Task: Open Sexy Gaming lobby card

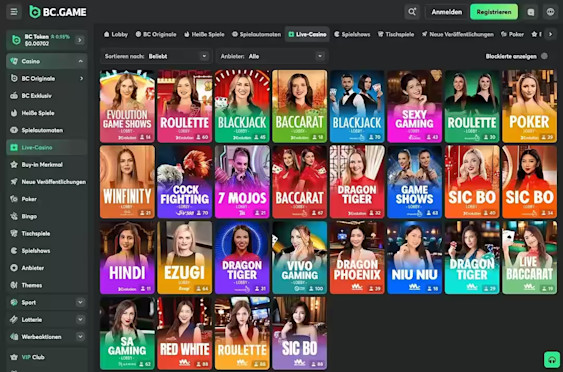Action: click(x=414, y=106)
